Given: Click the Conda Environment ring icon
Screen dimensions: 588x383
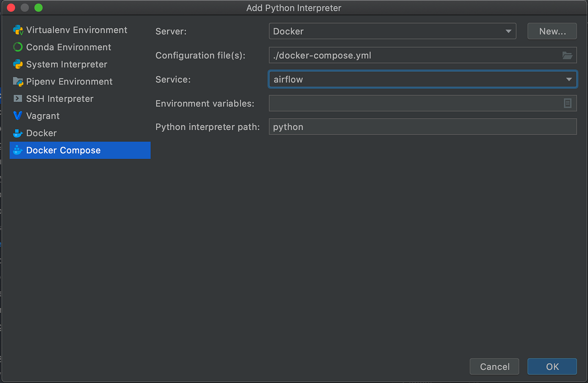Looking at the screenshot, I should (x=18, y=47).
